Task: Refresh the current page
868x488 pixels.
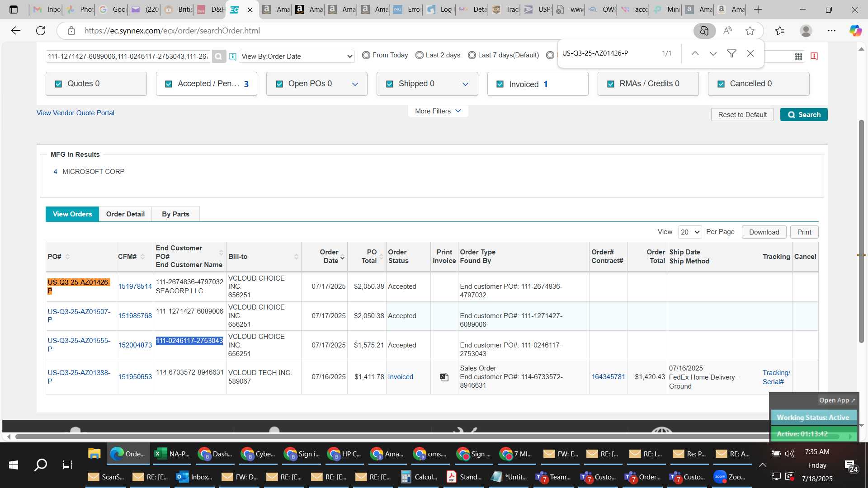Action: click(41, 31)
